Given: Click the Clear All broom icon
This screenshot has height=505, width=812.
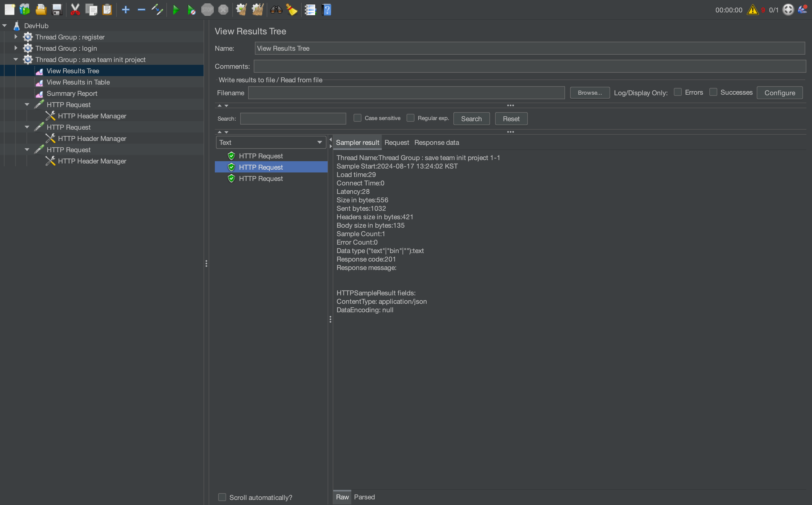Looking at the screenshot, I should coord(258,10).
